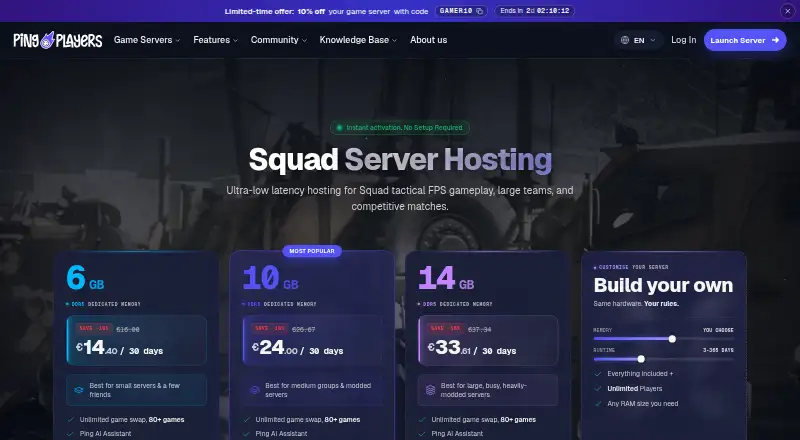800x440 pixels.
Task: Click Ping AI Assistant in 10 GB card
Action: pos(281,434)
